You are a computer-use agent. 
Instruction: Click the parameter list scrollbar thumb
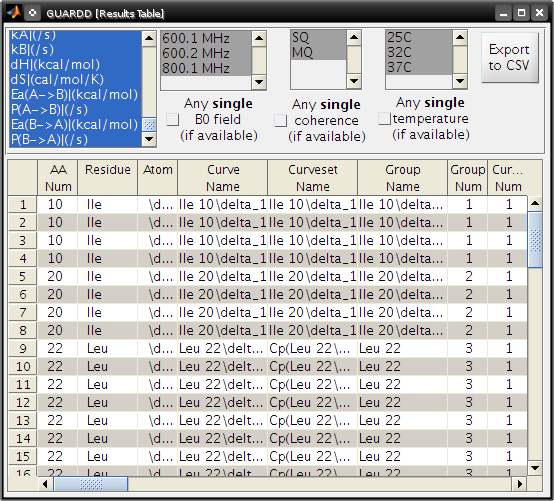point(149,124)
